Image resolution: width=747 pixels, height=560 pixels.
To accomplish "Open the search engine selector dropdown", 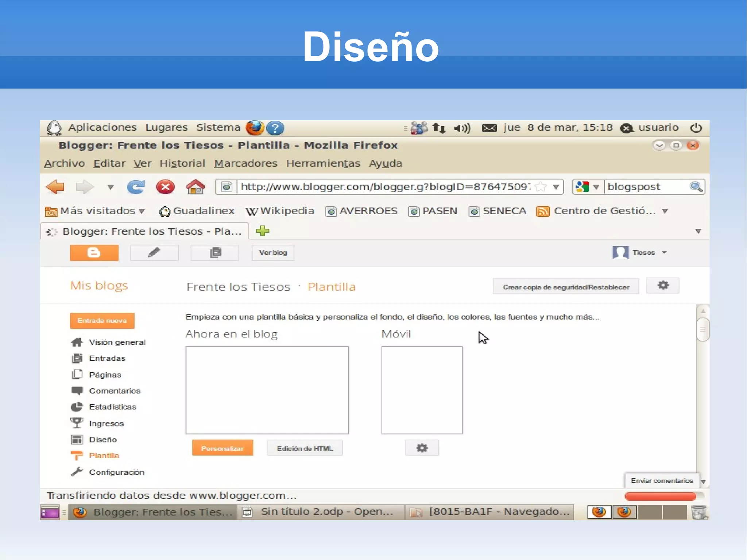I will click(x=587, y=187).
